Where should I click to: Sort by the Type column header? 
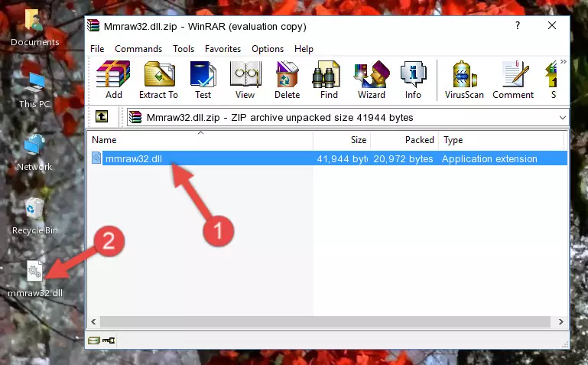[x=501, y=140]
